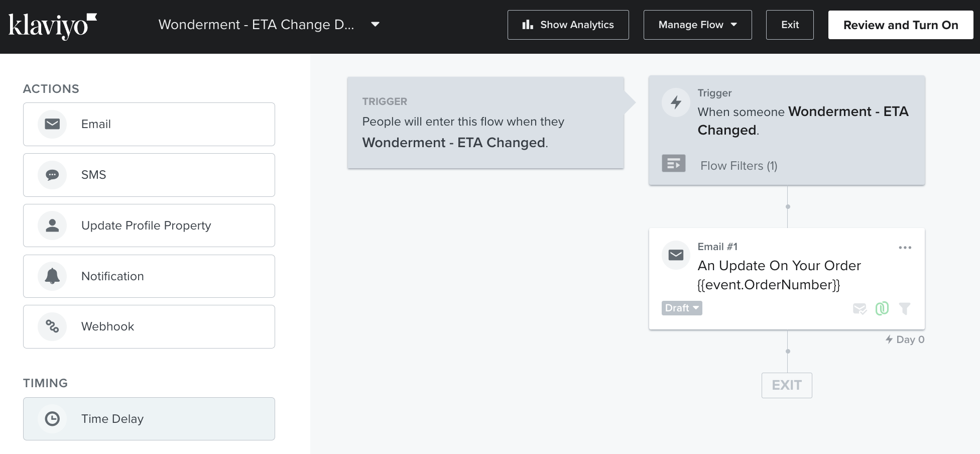Click the Email #1 envelope icon
The height and width of the screenshot is (454, 980).
coord(676,255)
